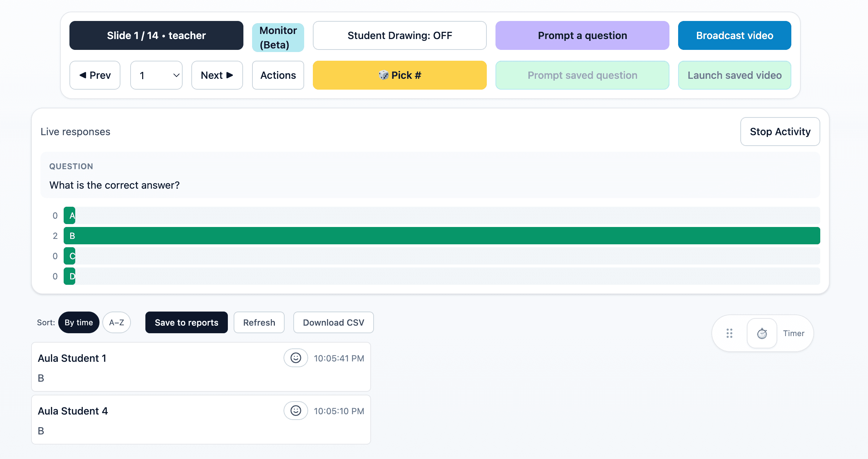Viewport: 868px width, 459px height.
Task: Save responses to reports
Action: 186,322
